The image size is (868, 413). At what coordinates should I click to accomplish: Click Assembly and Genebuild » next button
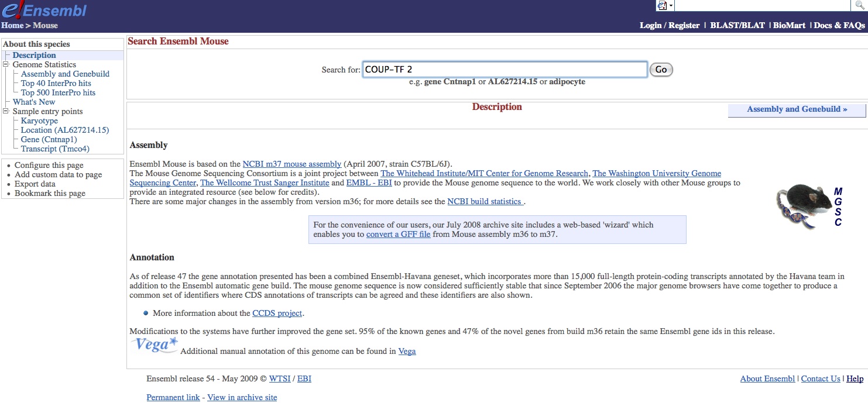(x=797, y=109)
